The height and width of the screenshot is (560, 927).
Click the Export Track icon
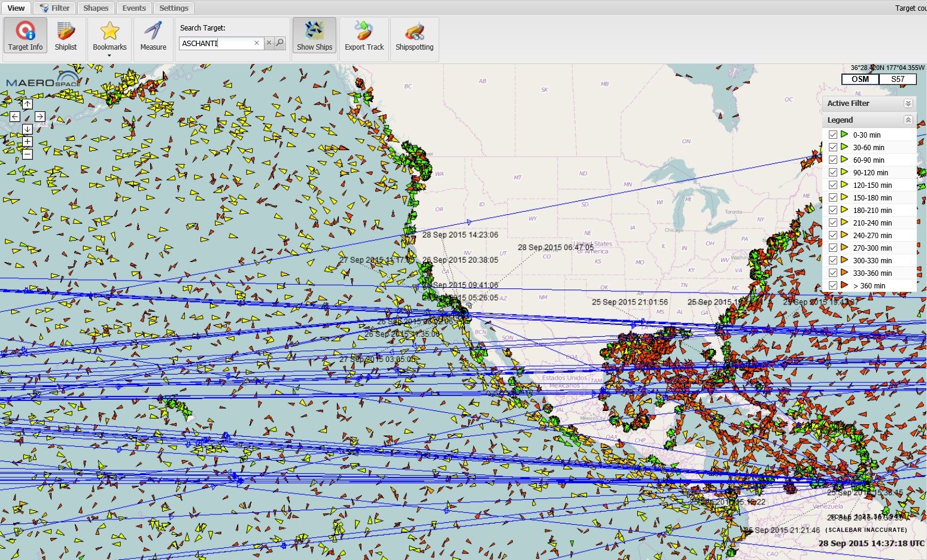click(x=364, y=36)
